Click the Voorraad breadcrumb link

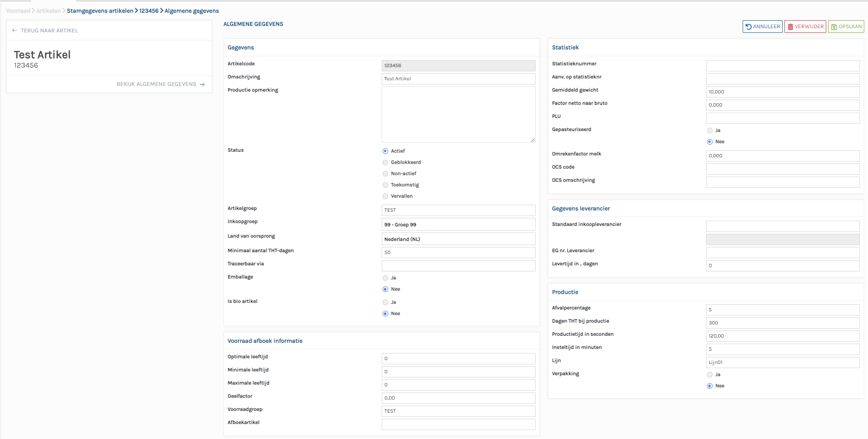click(18, 11)
